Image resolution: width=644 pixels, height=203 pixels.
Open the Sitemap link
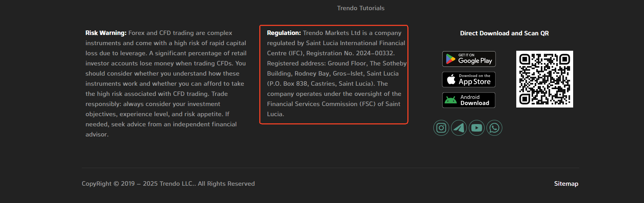click(x=566, y=183)
